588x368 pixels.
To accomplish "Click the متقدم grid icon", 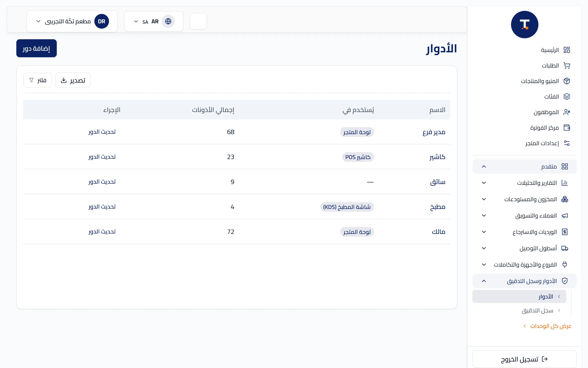I will [565, 166].
